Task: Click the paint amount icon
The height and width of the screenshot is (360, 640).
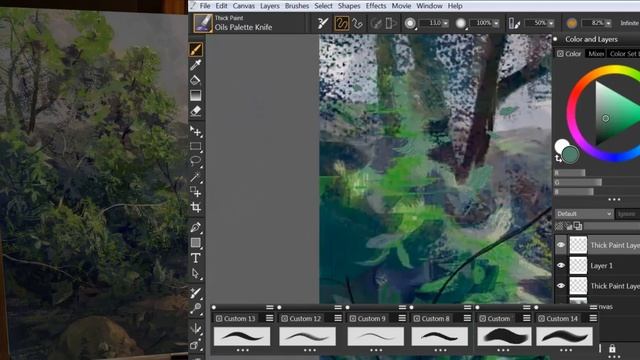Action: click(513, 23)
